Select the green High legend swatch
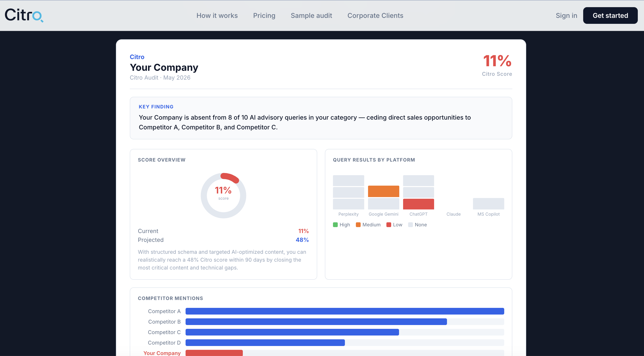This screenshot has height=356, width=644. pyautogui.click(x=335, y=225)
